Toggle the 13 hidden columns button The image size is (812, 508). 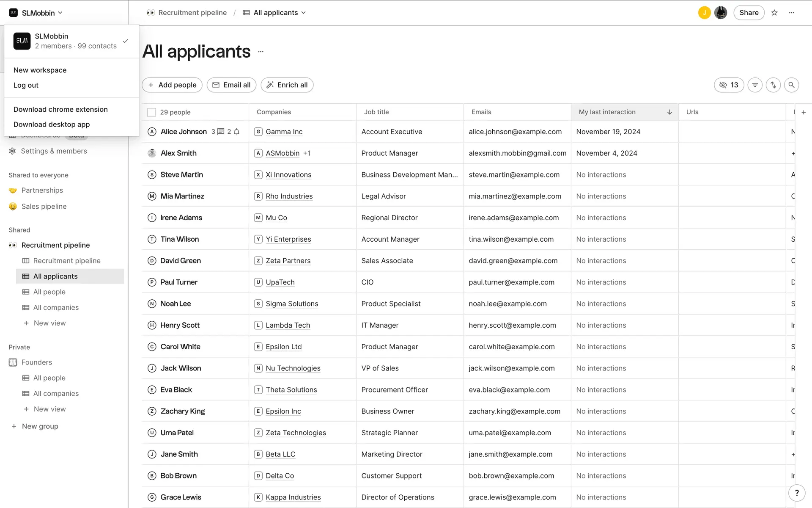point(729,85)
